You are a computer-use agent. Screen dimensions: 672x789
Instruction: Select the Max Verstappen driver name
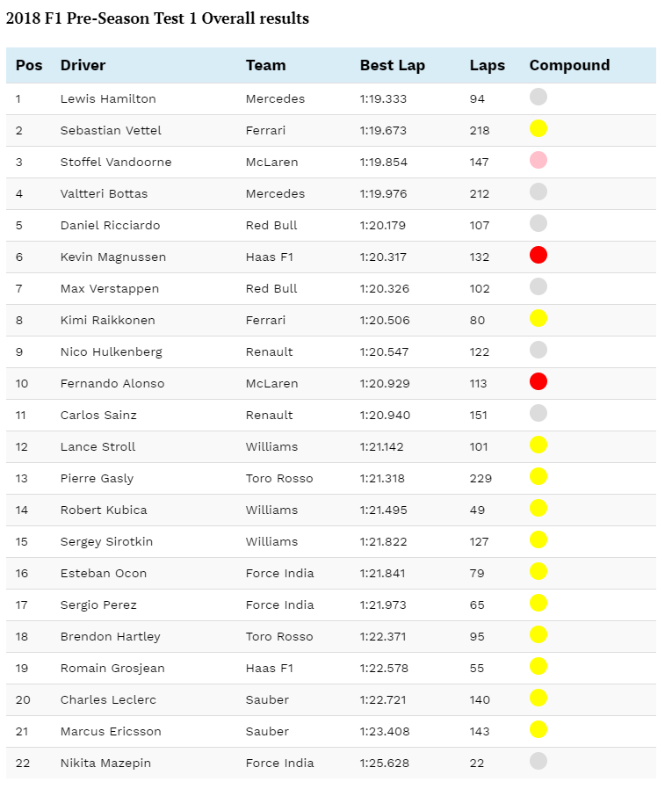(110, 289)
